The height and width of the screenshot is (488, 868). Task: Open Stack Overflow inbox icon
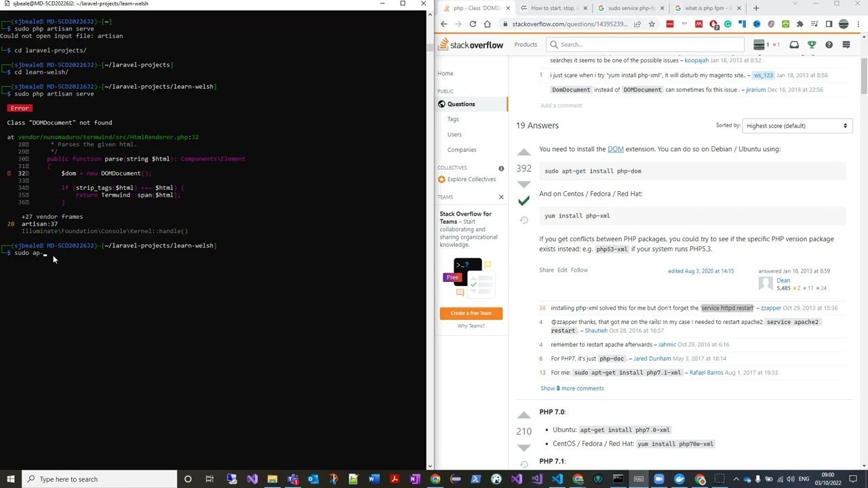coord(794,45)
